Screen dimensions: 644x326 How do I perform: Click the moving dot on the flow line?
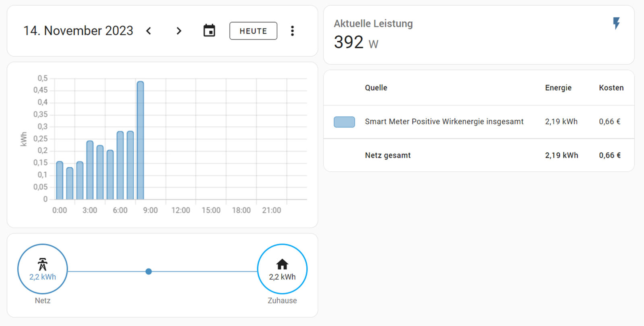tap(149, 272)
